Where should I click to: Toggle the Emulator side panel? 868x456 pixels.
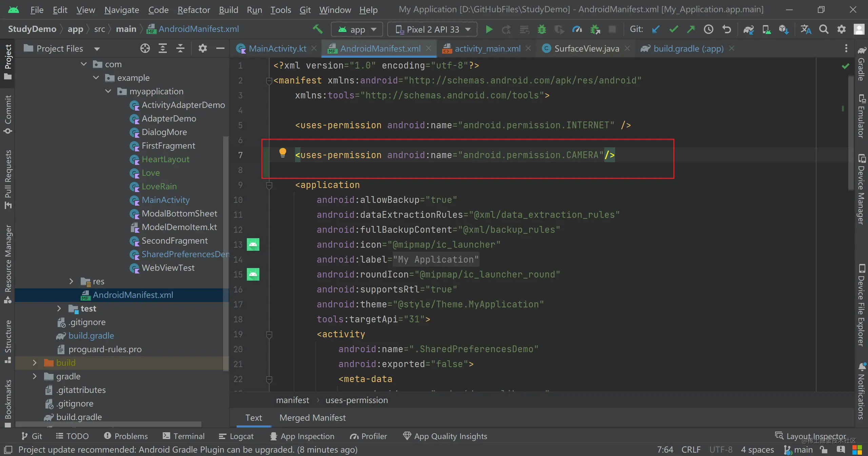coord(862,116)
